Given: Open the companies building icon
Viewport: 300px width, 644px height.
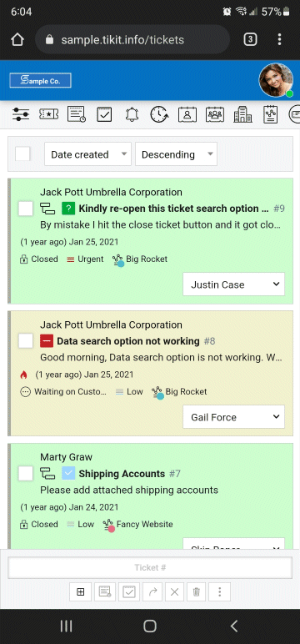Looking at the screenshot, I should click(243, 114).
